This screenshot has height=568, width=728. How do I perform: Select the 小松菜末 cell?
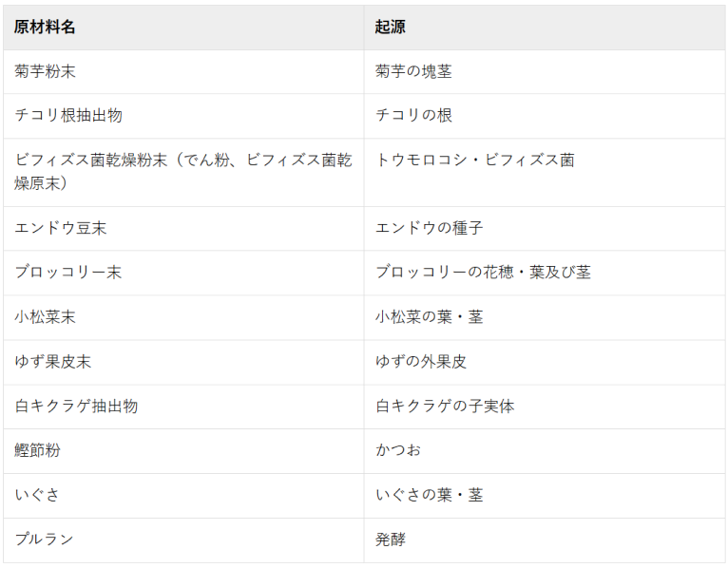pyautogui.click(x=183, y=317)
